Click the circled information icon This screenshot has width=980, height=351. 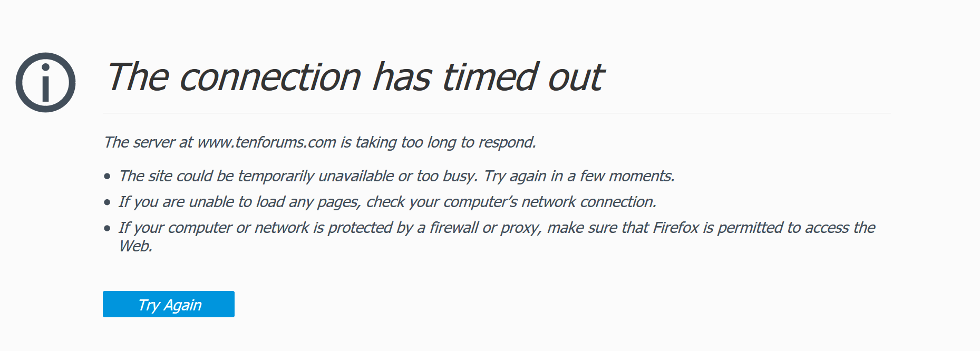pos(45,82)
